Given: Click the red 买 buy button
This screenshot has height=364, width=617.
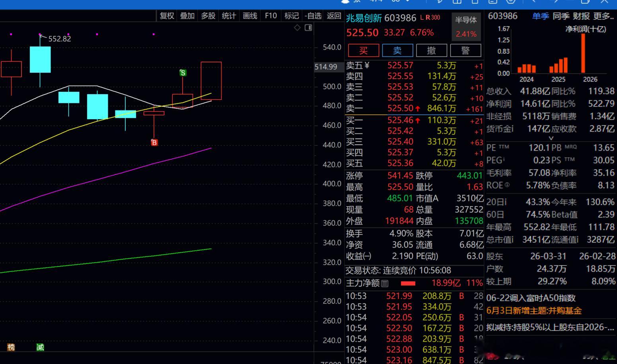Looking at the screenshot, I should 364,50.
